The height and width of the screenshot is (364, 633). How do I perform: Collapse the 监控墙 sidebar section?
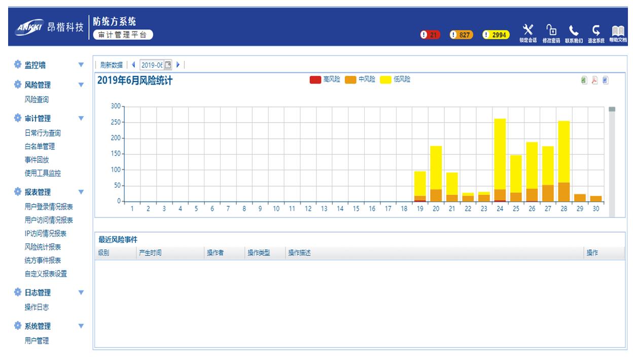click(81, 65)
